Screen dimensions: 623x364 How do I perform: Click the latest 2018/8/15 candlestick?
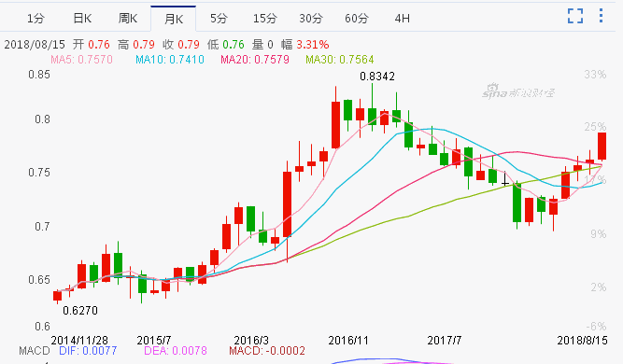pos(602,147)
